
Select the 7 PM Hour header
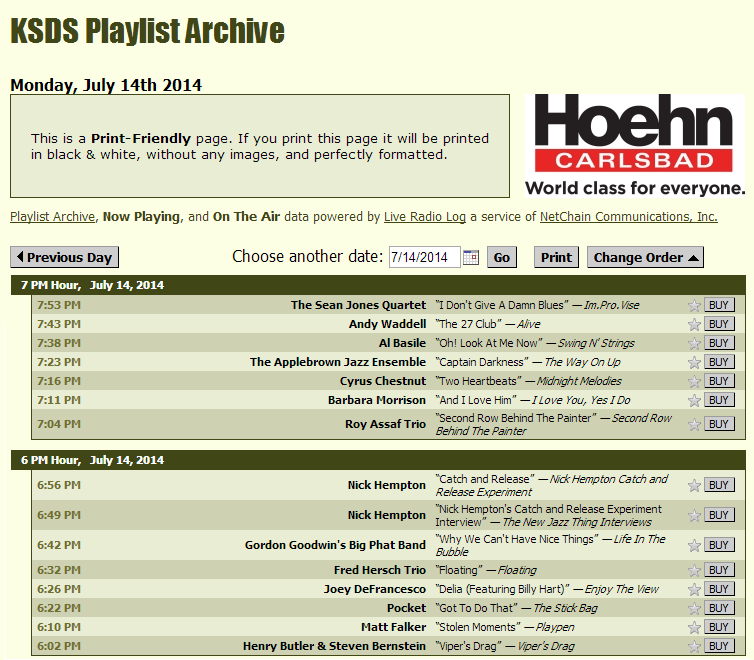(378, 285)
